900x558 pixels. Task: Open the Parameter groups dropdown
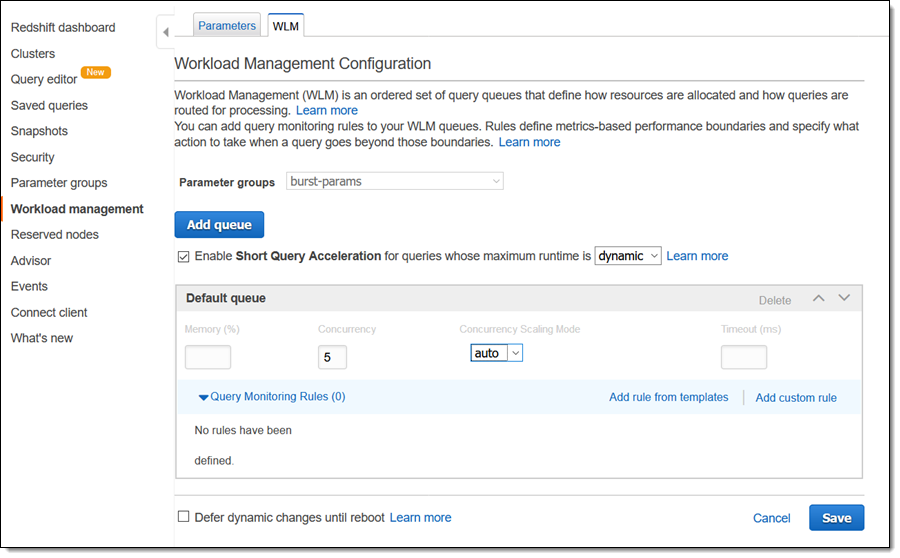(x=395, y=182)
